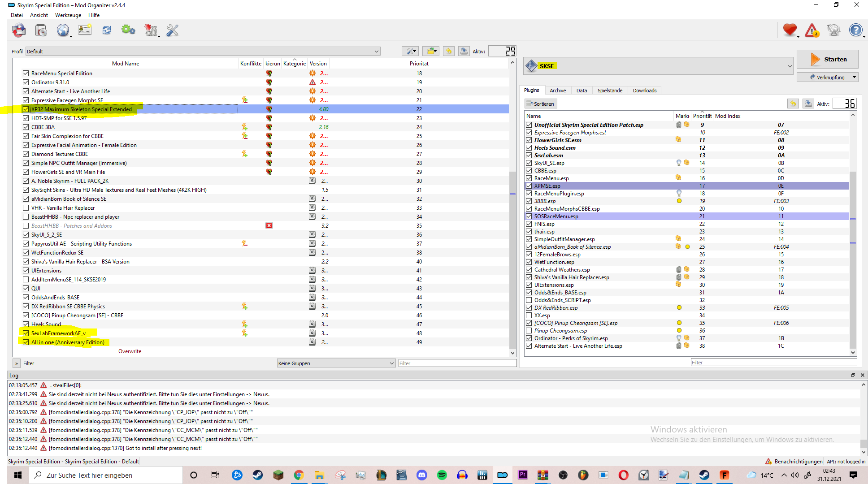This screenshot has width=868, height=484.
Task: Enable the XX.esp plugin checkbox
Action: (529, 315)
